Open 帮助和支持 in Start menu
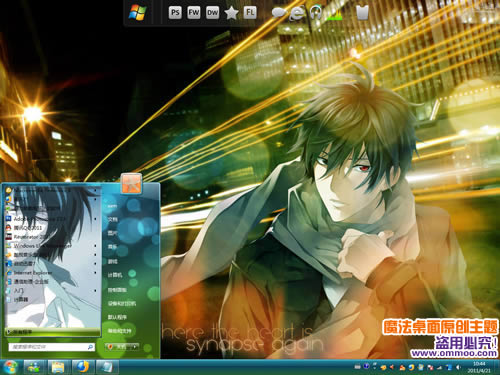The image size is (500, 375). coord(120,331)
